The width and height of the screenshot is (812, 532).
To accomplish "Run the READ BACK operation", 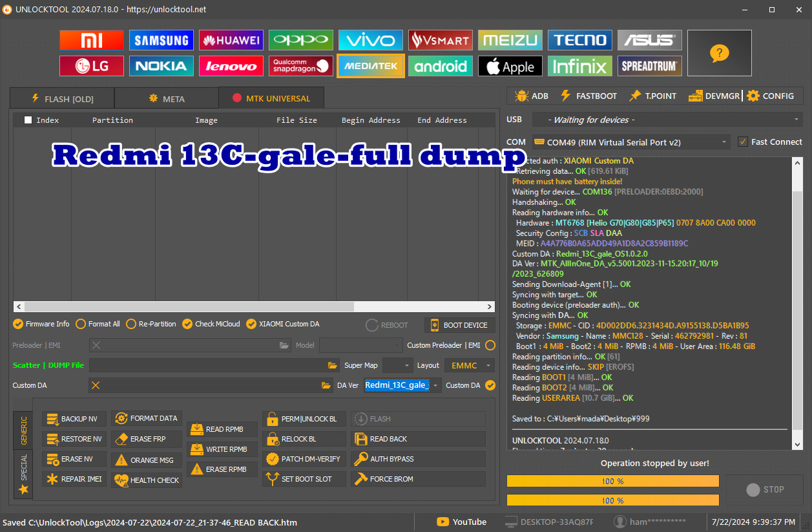I will [x=418, y=439].
